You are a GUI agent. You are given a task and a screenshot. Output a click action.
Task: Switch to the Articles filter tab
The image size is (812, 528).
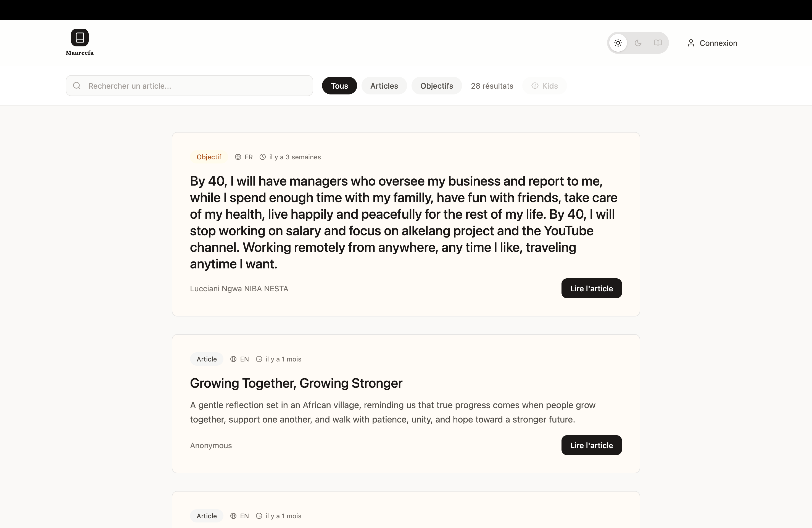click(x=384, y=86)
